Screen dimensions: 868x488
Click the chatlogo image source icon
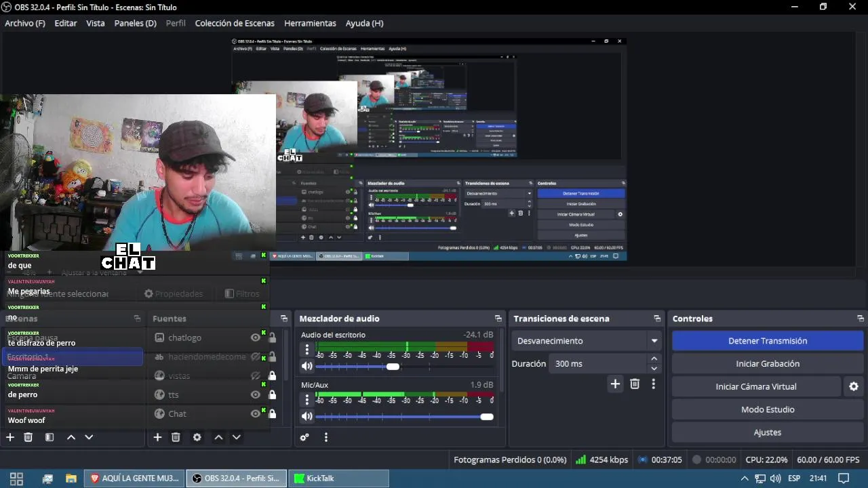click(x=159, y=338)
